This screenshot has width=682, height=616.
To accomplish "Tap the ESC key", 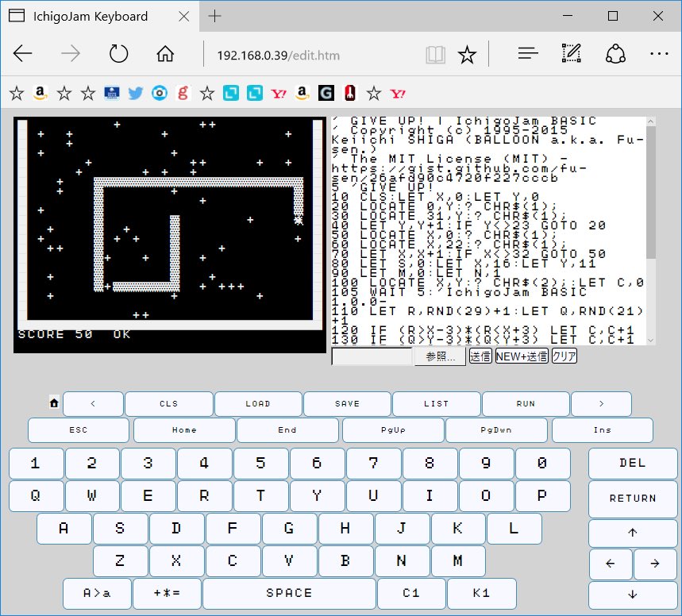I will coord(79,429).
